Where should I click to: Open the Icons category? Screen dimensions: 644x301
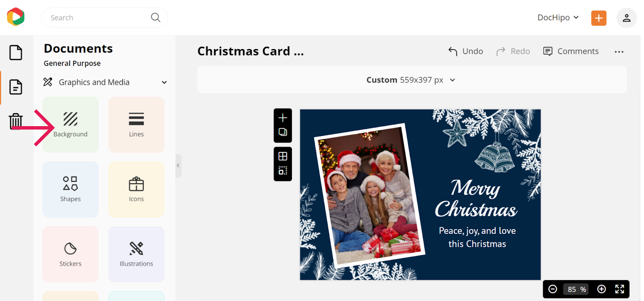point(136,189)
